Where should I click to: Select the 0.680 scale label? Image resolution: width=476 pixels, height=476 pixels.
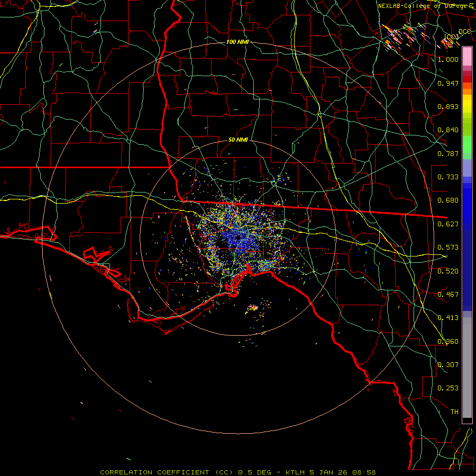click(x=448, y=200)
